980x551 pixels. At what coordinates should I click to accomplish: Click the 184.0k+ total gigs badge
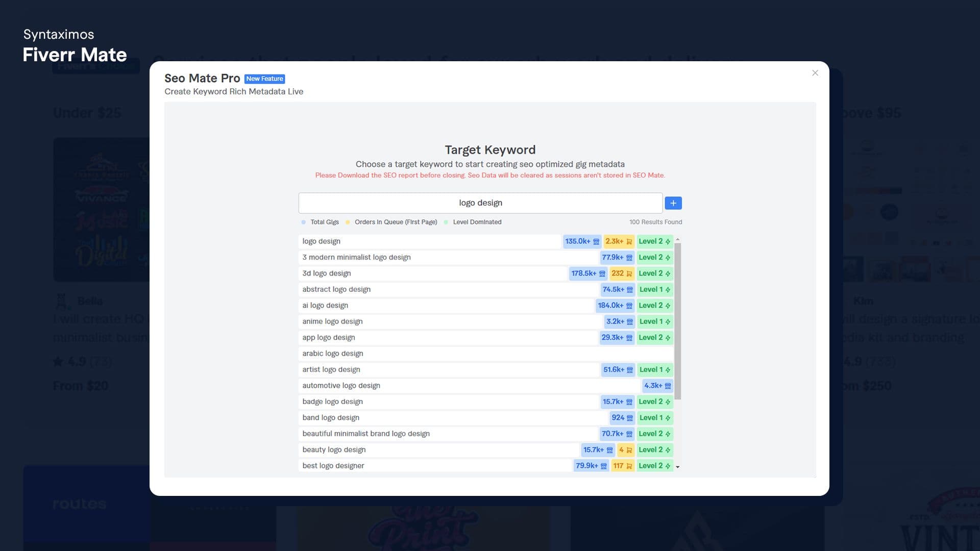click(x=615, y=306)
